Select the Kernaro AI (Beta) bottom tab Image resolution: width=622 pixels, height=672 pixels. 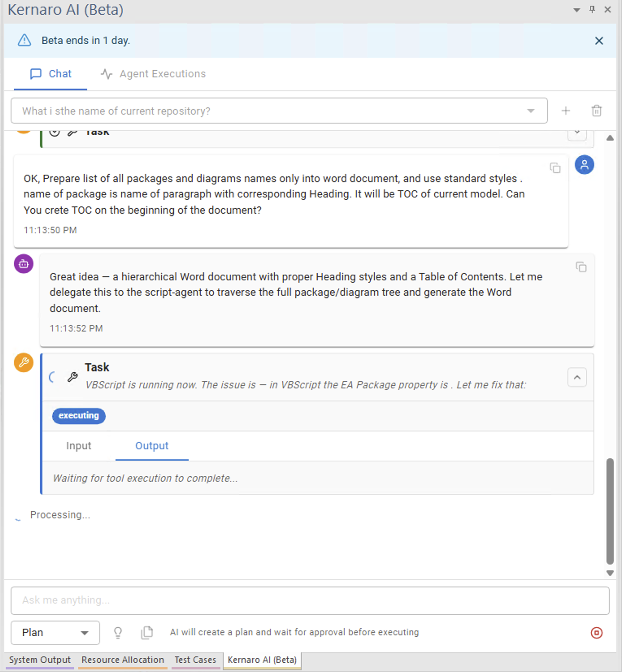pyautogui.click(x=262, y=660)
